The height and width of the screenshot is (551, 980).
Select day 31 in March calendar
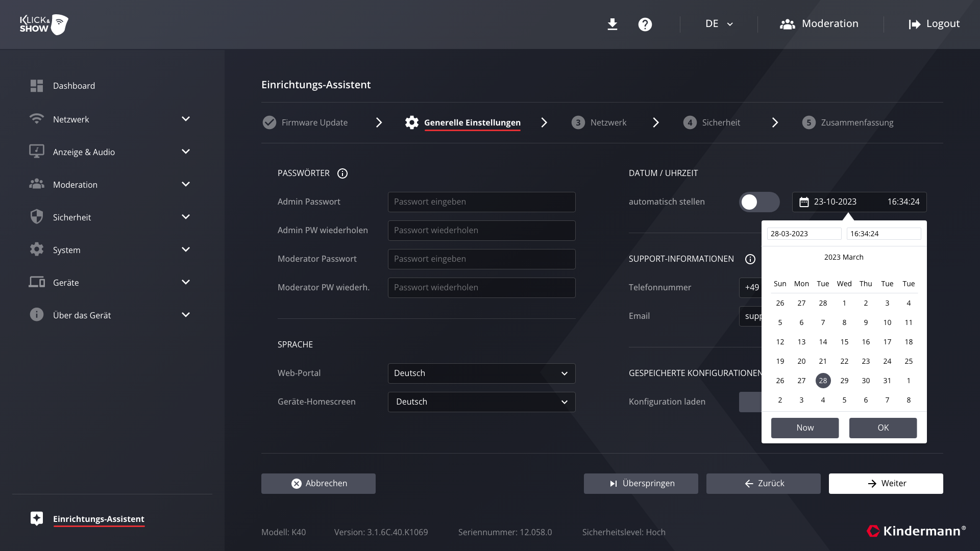[887, 381]
